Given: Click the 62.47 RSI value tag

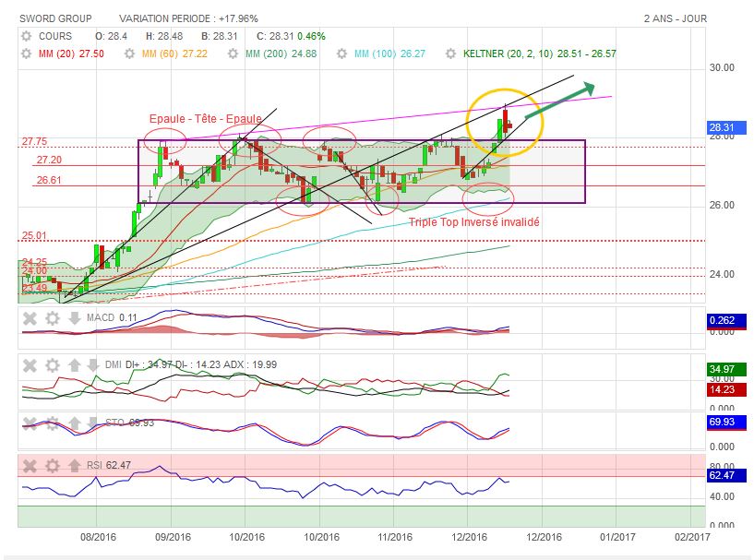Looking at the screenshot, I should (x=726, y=475).
